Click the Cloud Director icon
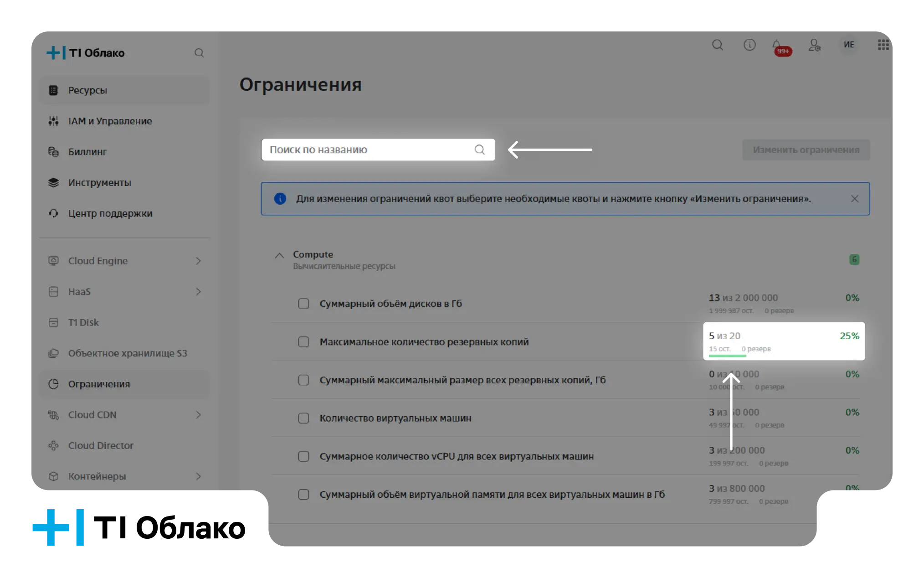 pos(53,445)
